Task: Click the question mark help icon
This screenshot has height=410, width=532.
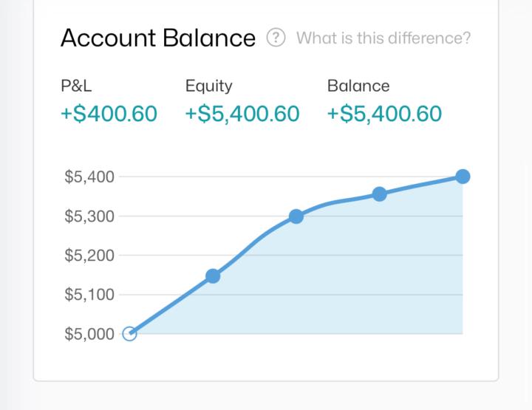Action: pos(276,37)
